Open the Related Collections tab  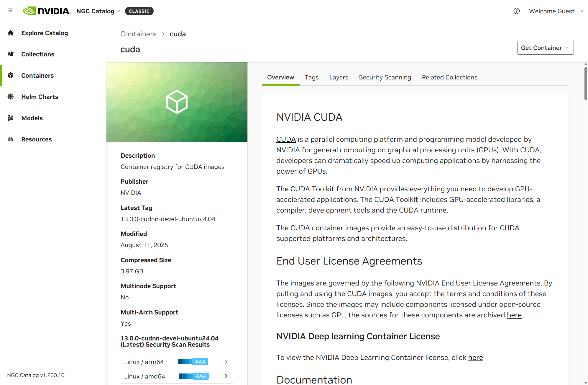coord(449,77)
